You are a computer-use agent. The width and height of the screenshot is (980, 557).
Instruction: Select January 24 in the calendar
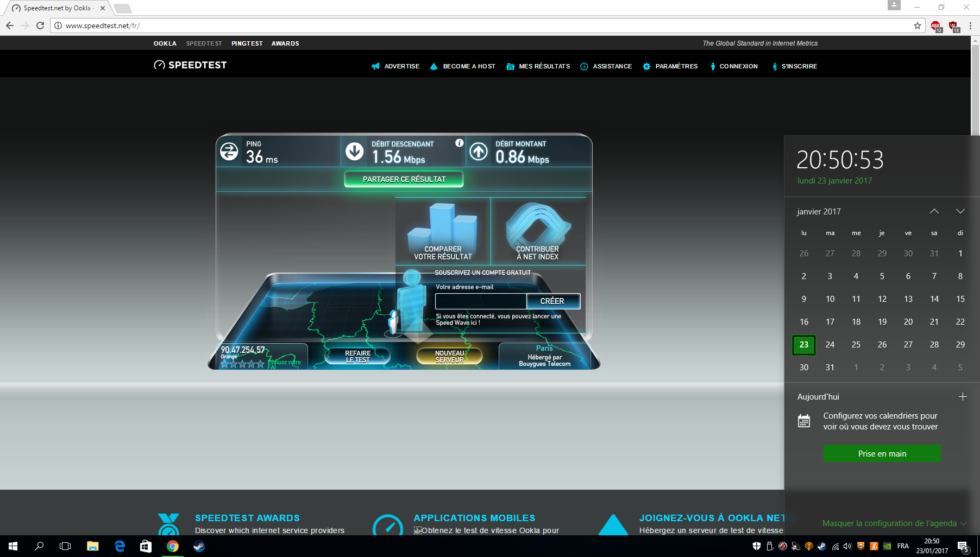[830, 345]
